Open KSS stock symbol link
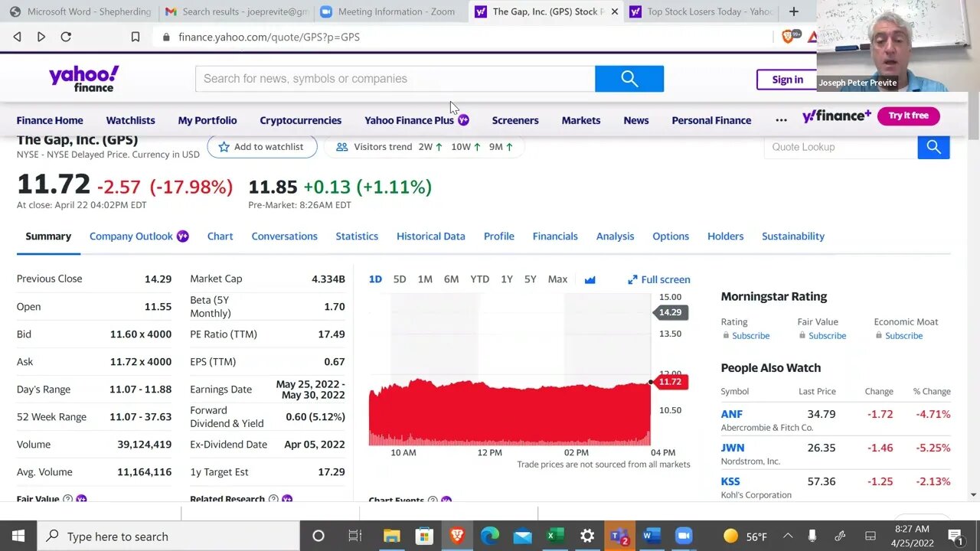This screenshot has width=980, height=551. [x=730, y=481]
